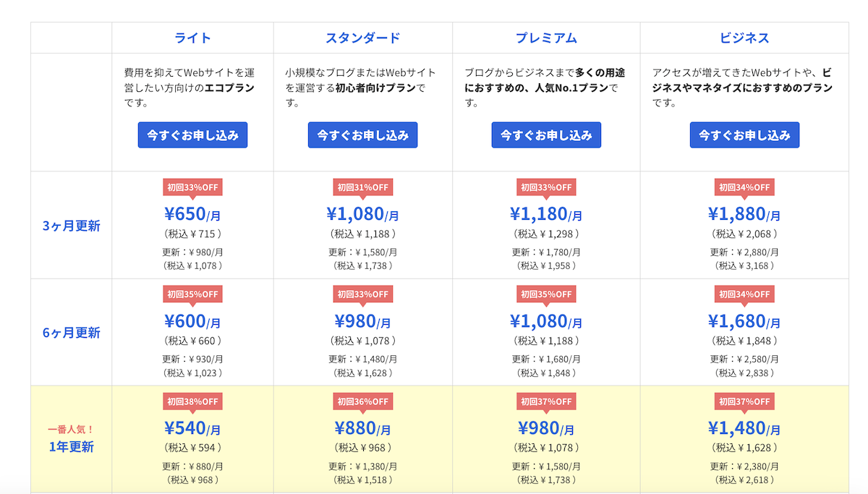Viewport: 868px width, 494px height.
Task: Click the 6ヶ月更新 row label
Action: tap(70, 332)
